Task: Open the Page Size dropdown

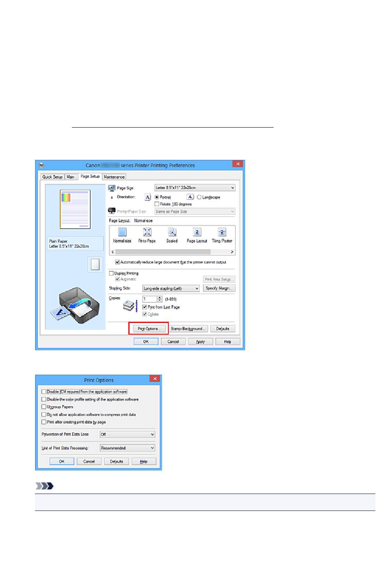Action: [195, 188]
